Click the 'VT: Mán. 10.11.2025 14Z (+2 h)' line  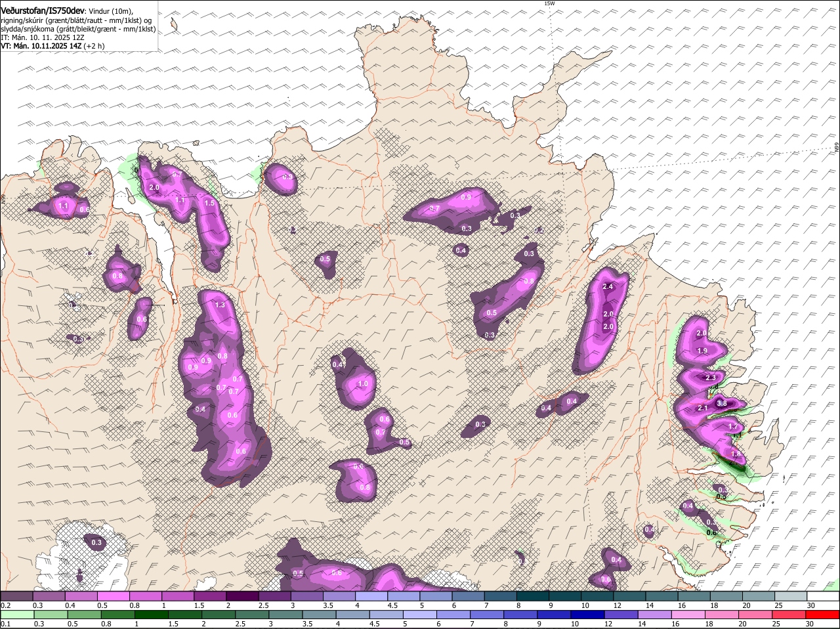click(x=52, y=46)
